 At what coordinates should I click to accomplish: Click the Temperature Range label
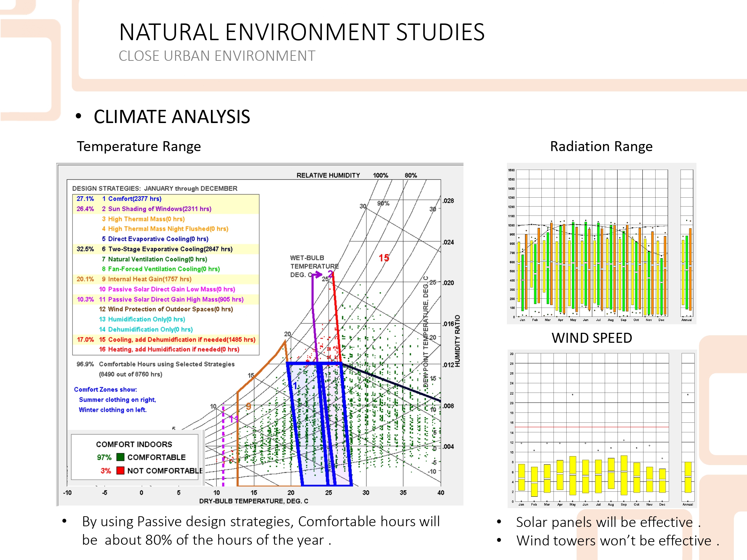click(x=139, y=146)
